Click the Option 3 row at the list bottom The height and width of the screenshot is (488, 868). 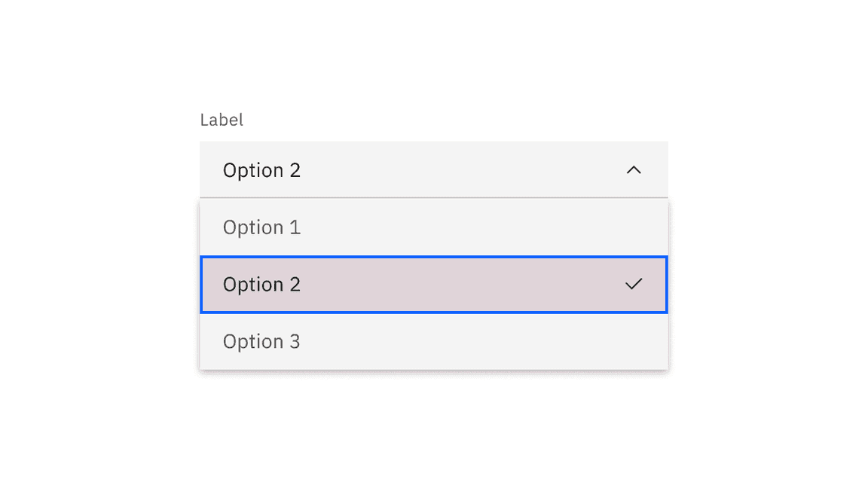[x=433, y=341]
